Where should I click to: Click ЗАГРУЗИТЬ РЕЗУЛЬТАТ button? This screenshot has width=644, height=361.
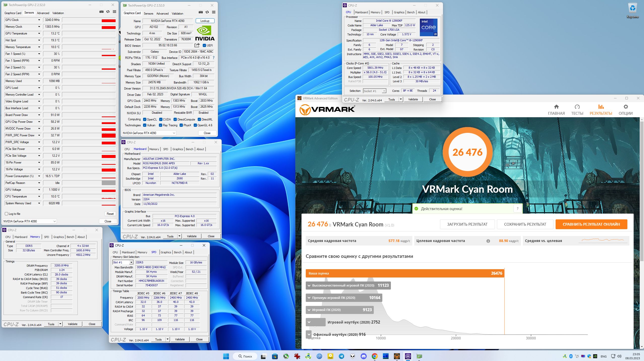click(x=467, y=224)
